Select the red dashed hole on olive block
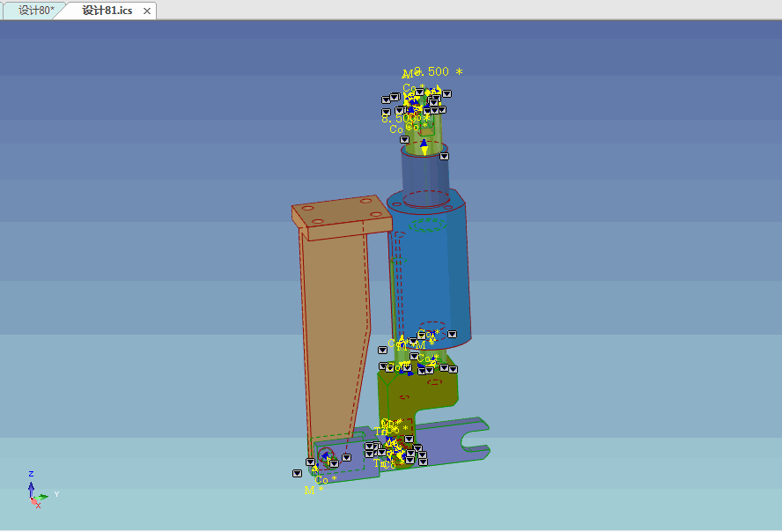Image resolution: width=782 pixels, height=532 pixels. (404, 397)
